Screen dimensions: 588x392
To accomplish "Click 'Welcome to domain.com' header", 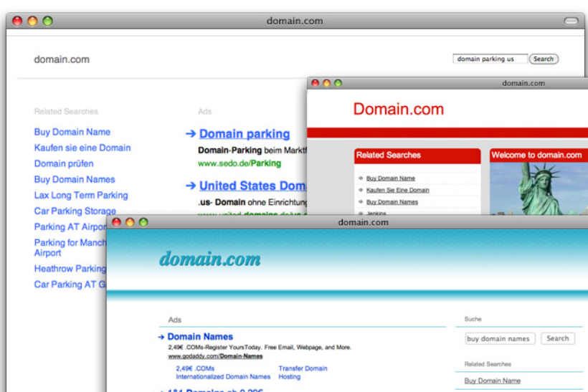I will click(x=536, y=155).
